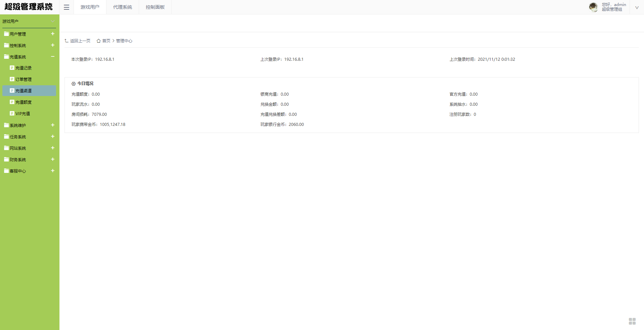The image size is (644, 330).
Task: Select 订单管理 in the sidebar
Action: [23, 80]
